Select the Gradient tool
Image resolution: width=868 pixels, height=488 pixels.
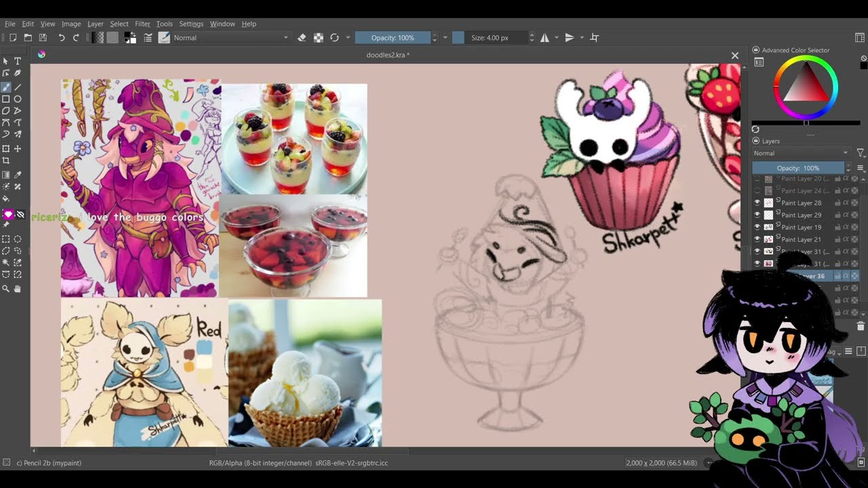(x=6, y=175)
